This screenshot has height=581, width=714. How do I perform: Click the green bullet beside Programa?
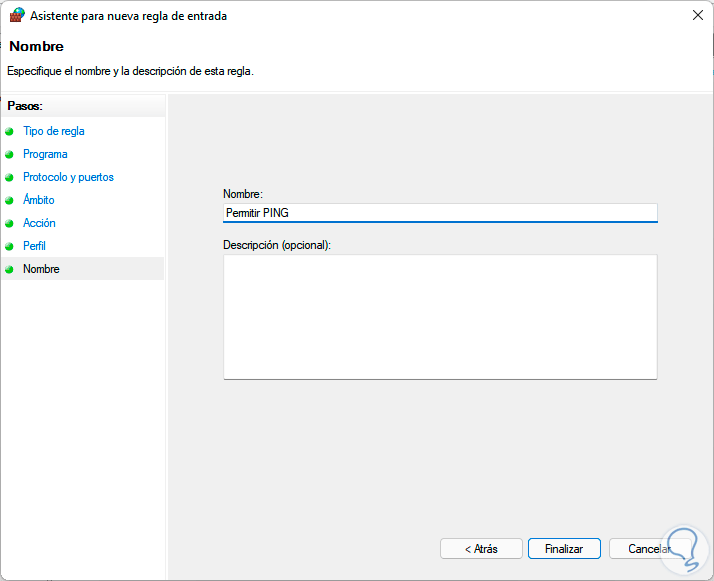10,154
